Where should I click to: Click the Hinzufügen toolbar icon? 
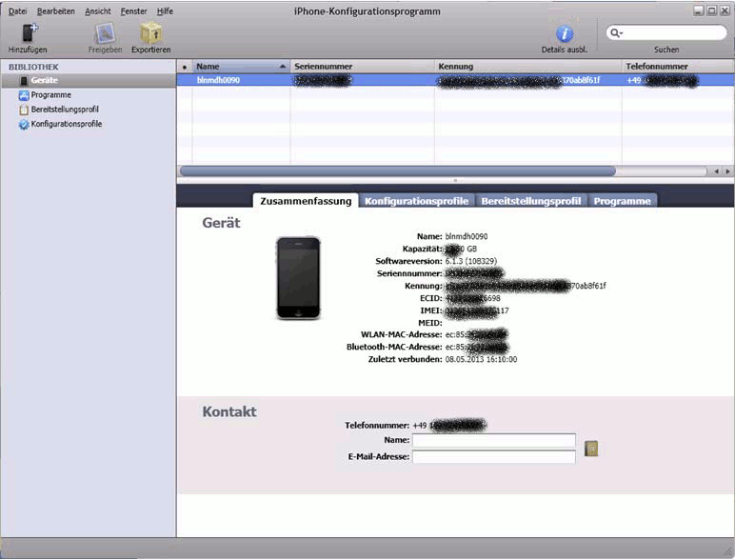coord(28,33)
